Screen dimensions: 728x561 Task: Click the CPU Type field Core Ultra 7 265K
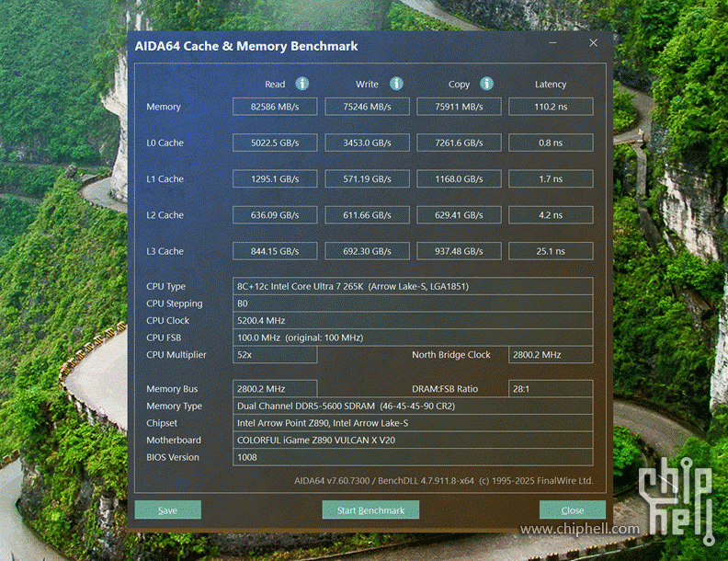pyautogui.click(x=413, y=286)
